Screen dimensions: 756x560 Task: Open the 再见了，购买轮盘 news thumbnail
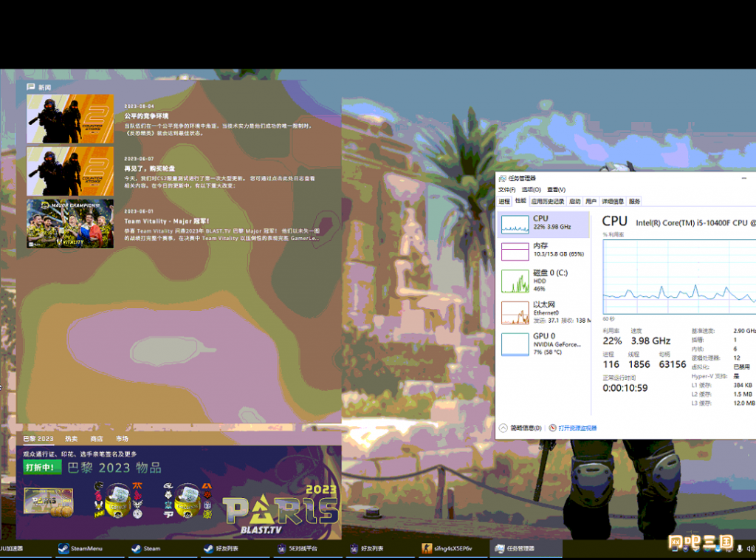pyautogui.click(x=70, y=171)
